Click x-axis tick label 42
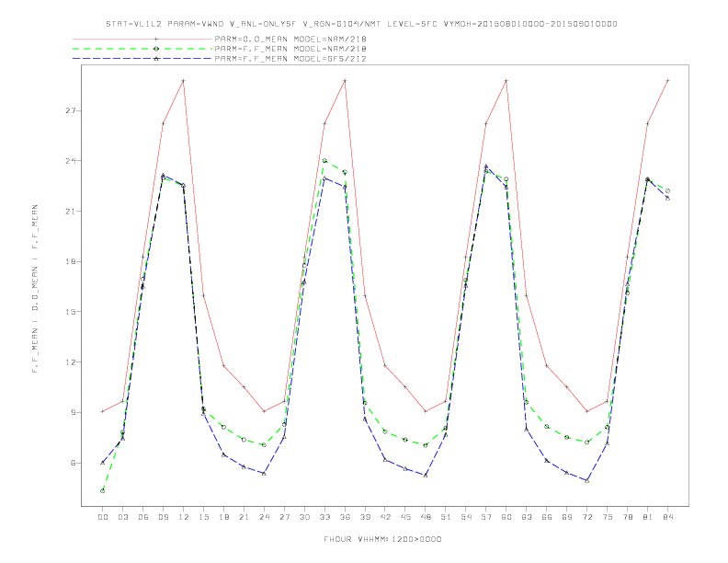Screen dimensions: 728x563 (385, 517)
